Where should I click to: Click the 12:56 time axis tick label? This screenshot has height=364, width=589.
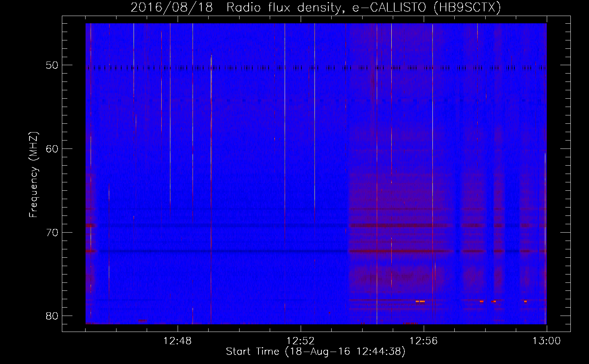(x=423, y=341)
